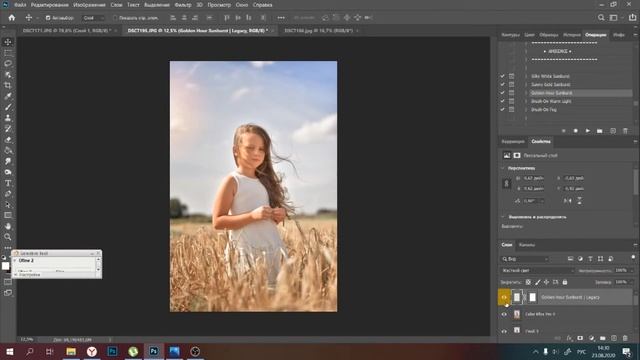Uncheck the Silky White Sunburst action

tap(502, 76)
